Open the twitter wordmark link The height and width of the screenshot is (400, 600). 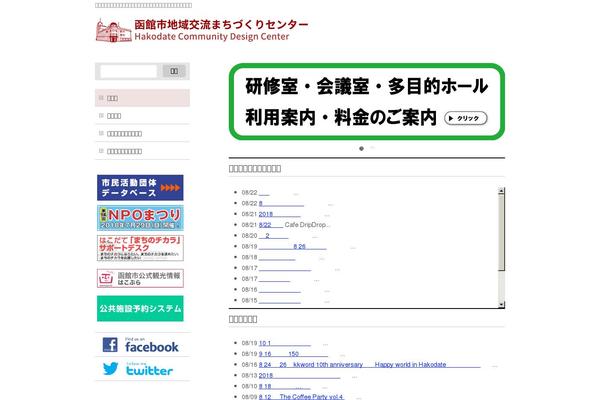click(x=149, y=369)
